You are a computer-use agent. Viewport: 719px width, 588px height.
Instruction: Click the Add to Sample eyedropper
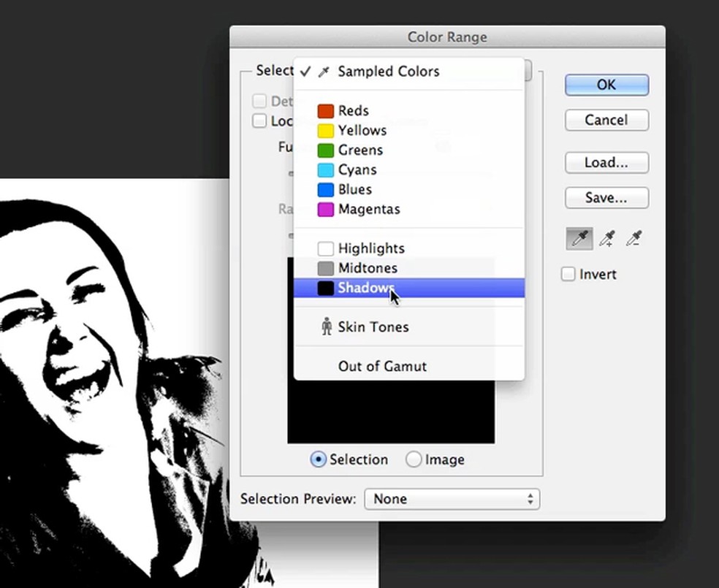point(606,238)
